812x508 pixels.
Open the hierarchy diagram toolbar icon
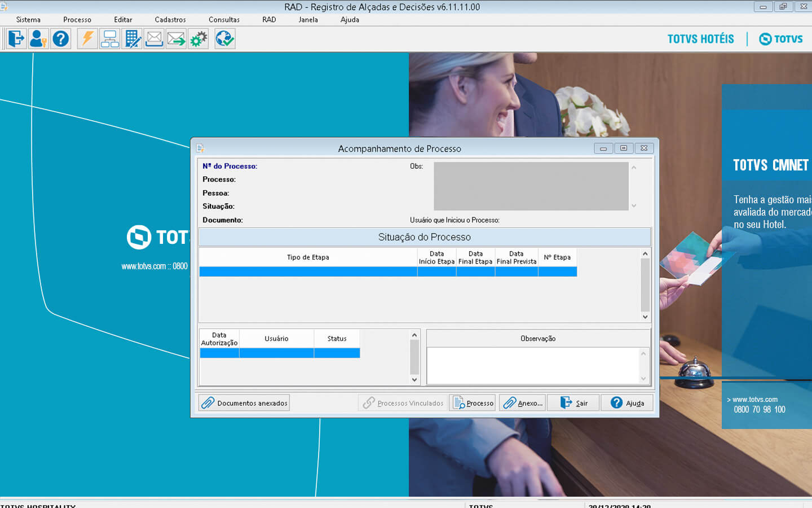[x=109, y=39]
